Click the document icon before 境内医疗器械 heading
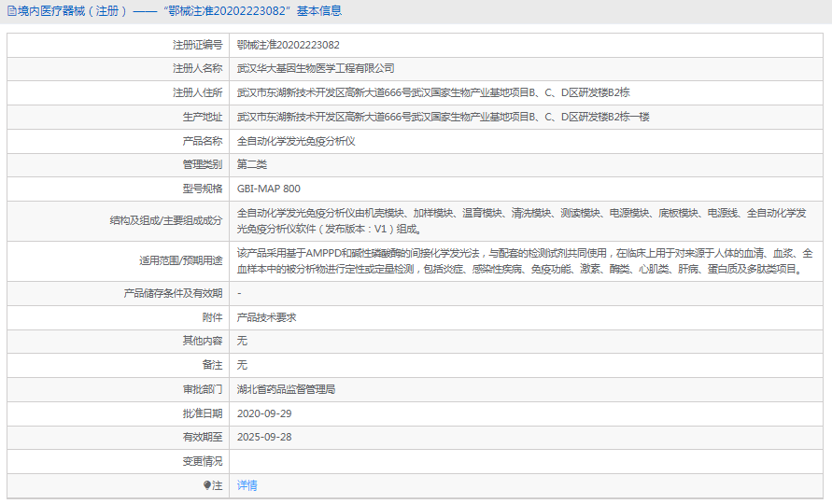Screen dimensions: 832x504 click(x=12, y=11)
